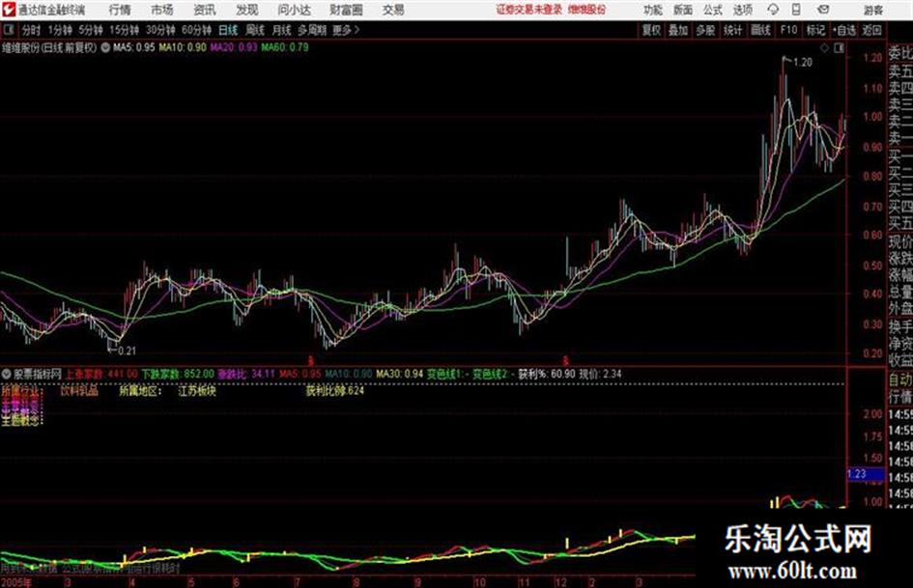Open the 资讯 menu
The height and width of the screenshot is (588, 913).
point(205,10)
